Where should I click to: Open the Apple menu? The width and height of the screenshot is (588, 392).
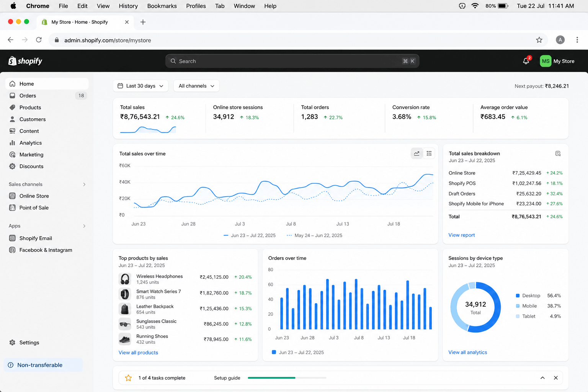13,6
